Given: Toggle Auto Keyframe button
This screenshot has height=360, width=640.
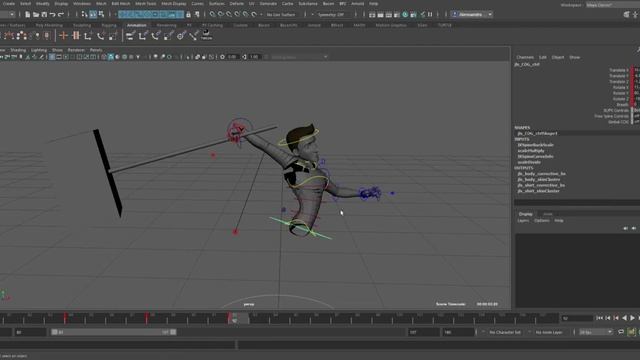Looking at the screenshot, I should (x=631, y=332).
